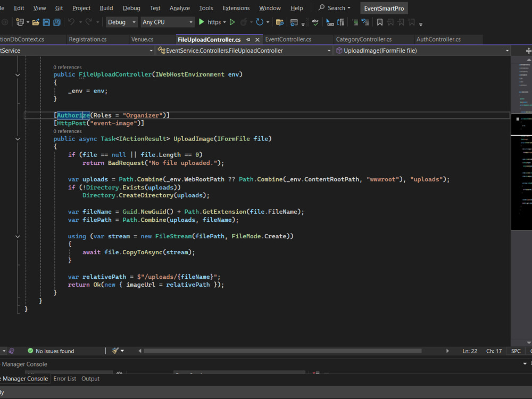532x399 pixels.
Task: Save the current file with the single-disk icon
Action: (46, 22)
